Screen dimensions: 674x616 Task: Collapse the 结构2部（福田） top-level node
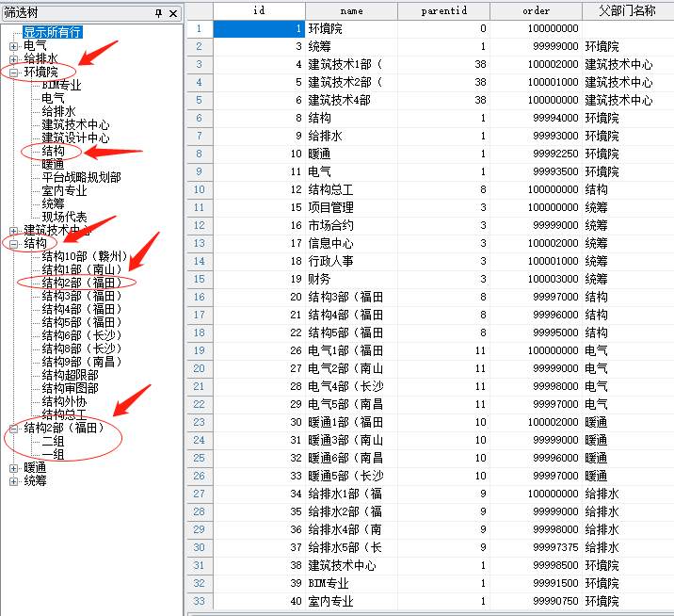click(x=13, y=429)
